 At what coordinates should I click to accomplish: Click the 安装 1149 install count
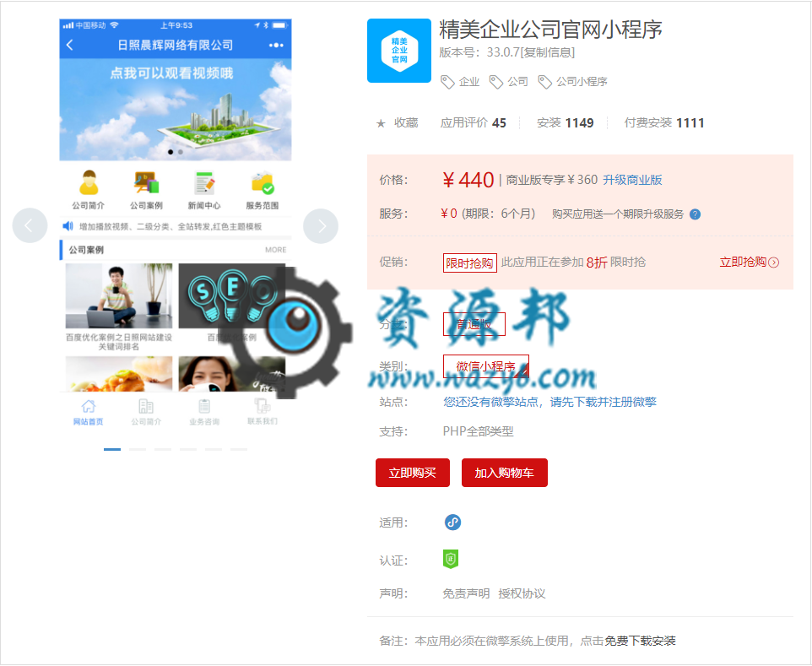pyautogui.click(x=565, y=123)
